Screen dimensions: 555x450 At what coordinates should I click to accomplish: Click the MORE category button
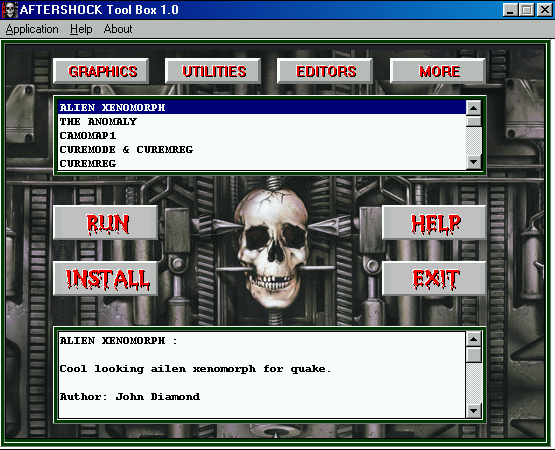point(438,71)
